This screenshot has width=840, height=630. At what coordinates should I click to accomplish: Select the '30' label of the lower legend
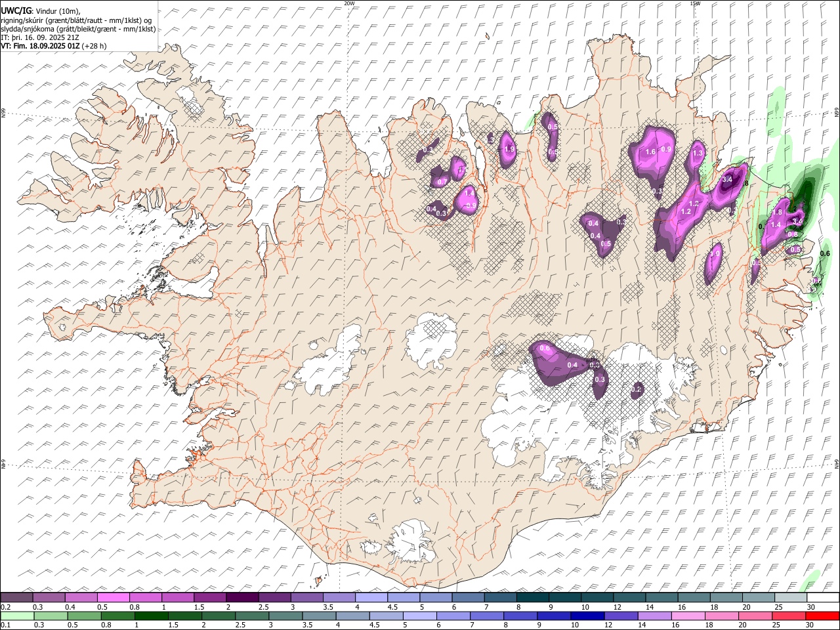click(x=811, y=625)
